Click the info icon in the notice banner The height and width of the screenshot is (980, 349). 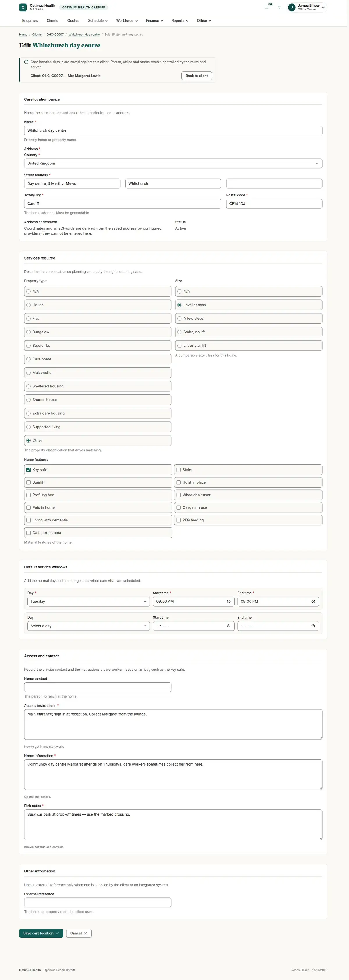pos(26,62)
